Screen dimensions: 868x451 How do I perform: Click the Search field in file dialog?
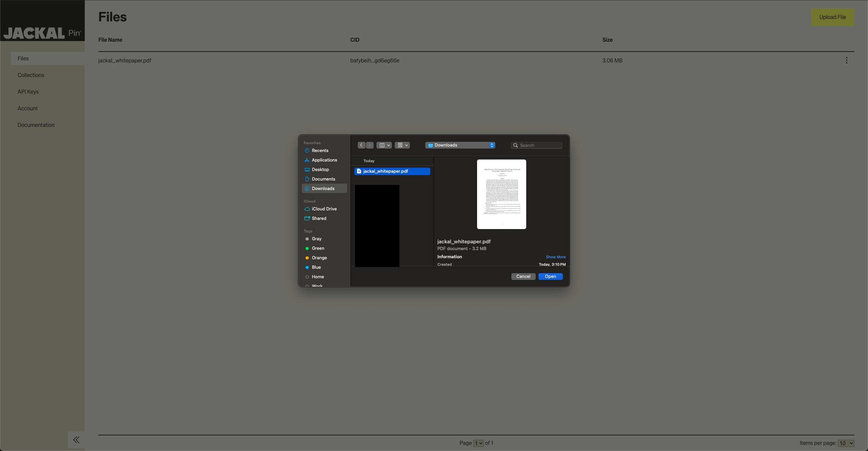(537, 145)
